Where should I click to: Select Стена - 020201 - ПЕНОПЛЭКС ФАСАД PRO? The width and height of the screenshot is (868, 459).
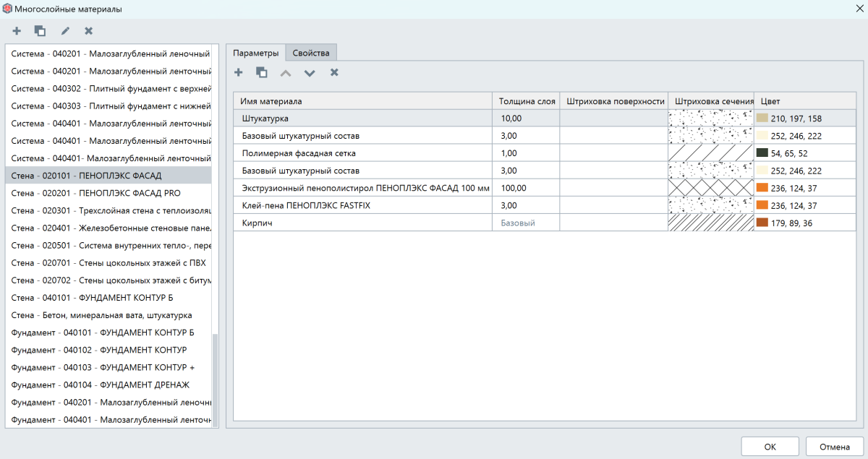[96, 193]
